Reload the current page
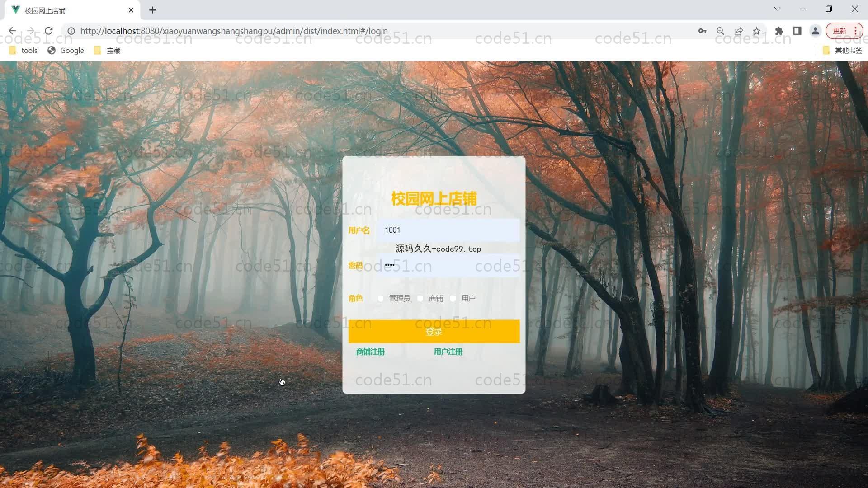This screenshot has height=488, width=868. (x=49, y=31)
